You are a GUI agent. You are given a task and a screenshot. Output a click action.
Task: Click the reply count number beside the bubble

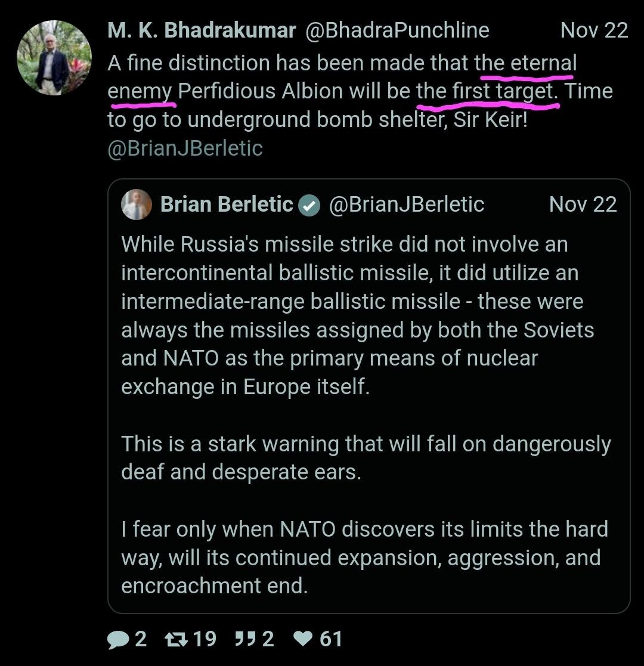click(x=141, y=640)
